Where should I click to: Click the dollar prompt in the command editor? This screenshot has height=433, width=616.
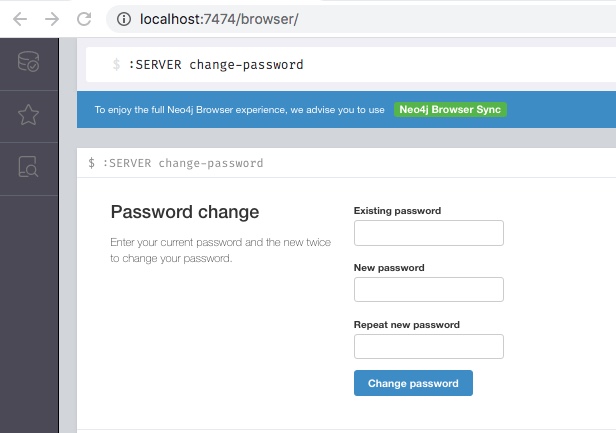[117, 65]
